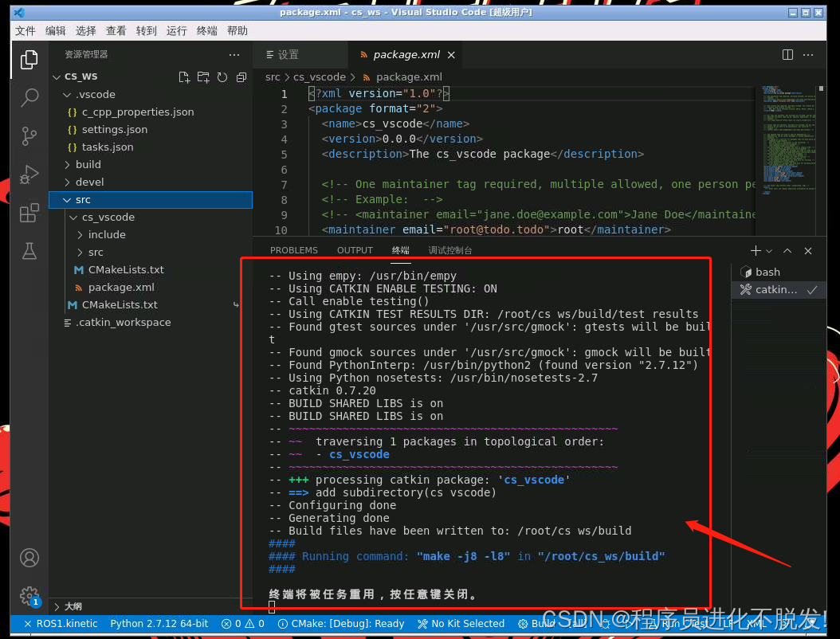Create a new file in cs_ws
Viewport: 840px width, 639px height.
tap(184, 77)
